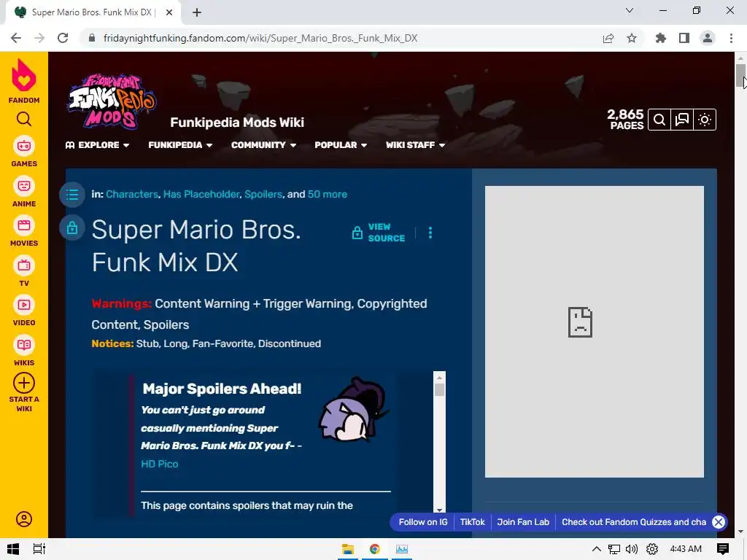Click the wiki search magnifier button
The width and height of the screenshot is (747, 560).
659,120
